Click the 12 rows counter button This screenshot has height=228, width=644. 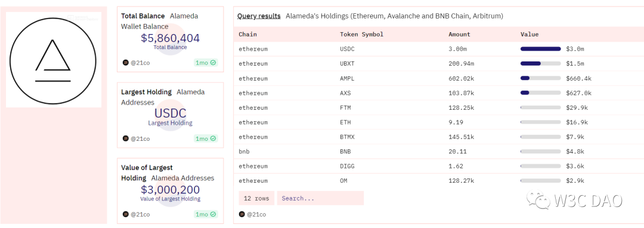point(256,198)
